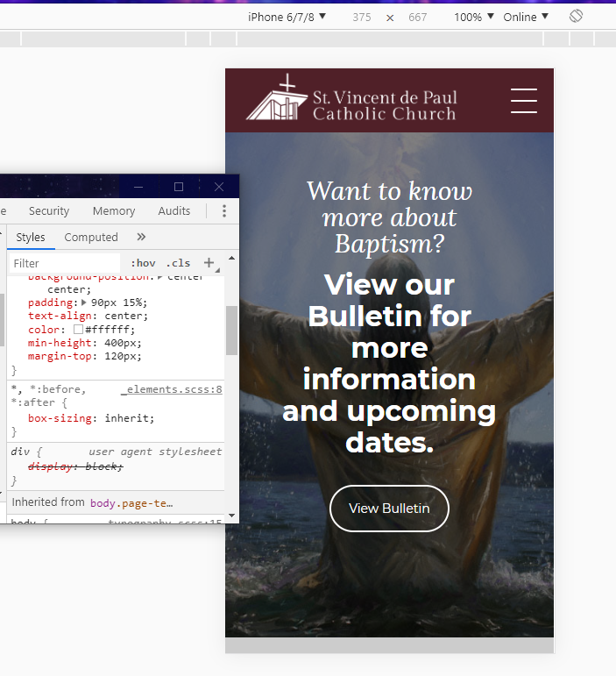
Task: Switch to the Computed tab
Action: (x=91, y=237)
